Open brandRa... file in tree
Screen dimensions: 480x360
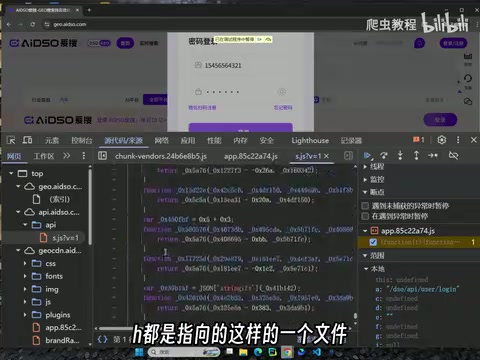(x=62, y=340)
